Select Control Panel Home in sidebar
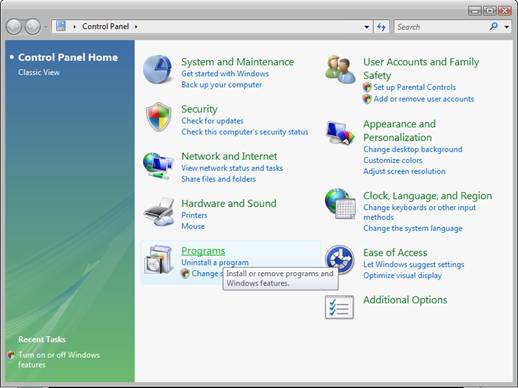 coord(68,57)
